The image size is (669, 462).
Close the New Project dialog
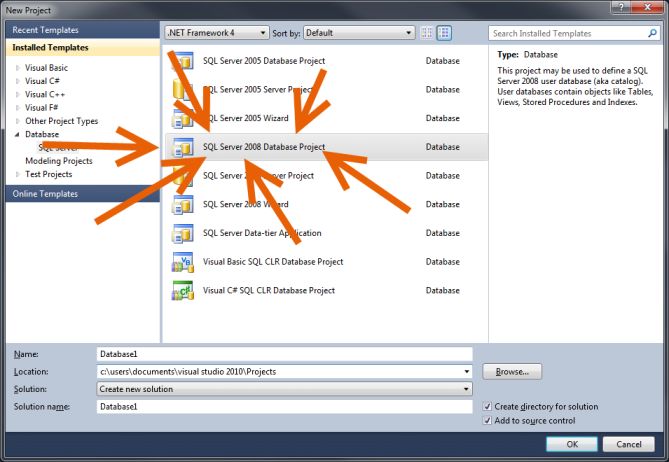pyautogui.click(x=647, y=7)
